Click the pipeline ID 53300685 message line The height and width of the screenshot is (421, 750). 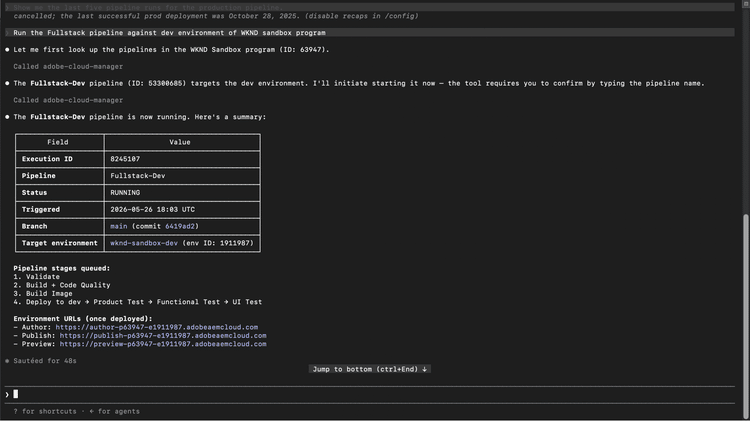[359, 83]
